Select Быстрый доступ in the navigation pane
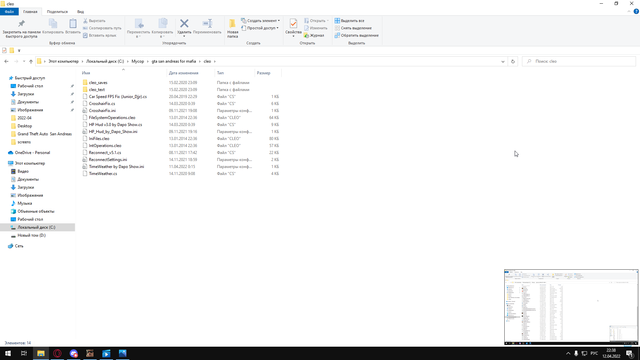This screenshot has width=640, height=360. point(30,78)
